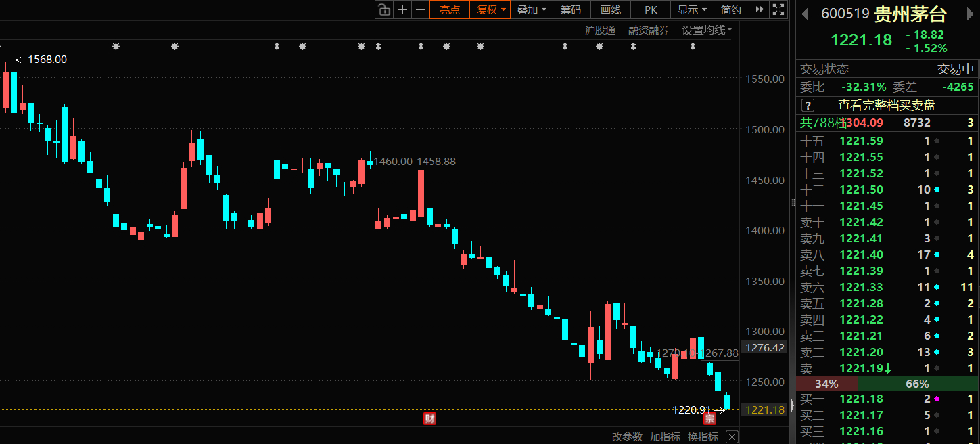980x444 pixels.
Task: Click the unlock padlock icon in chart toolbar
Action: click(x=384, y=9)
